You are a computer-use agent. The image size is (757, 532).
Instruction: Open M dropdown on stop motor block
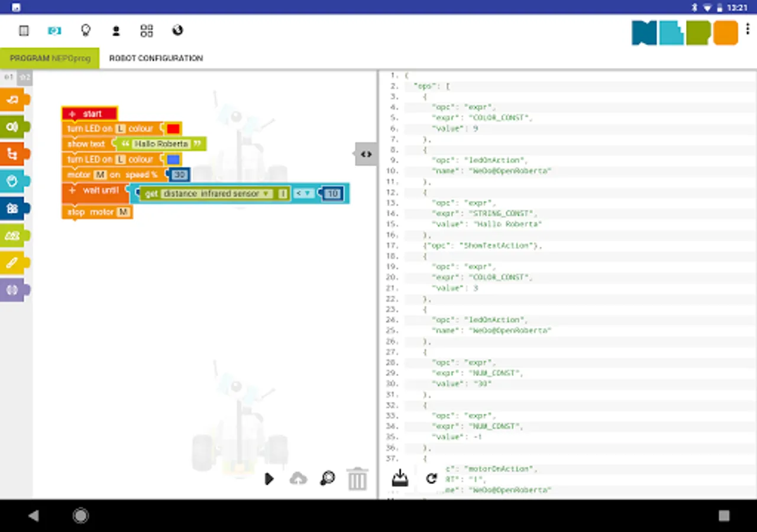[123, 212]
